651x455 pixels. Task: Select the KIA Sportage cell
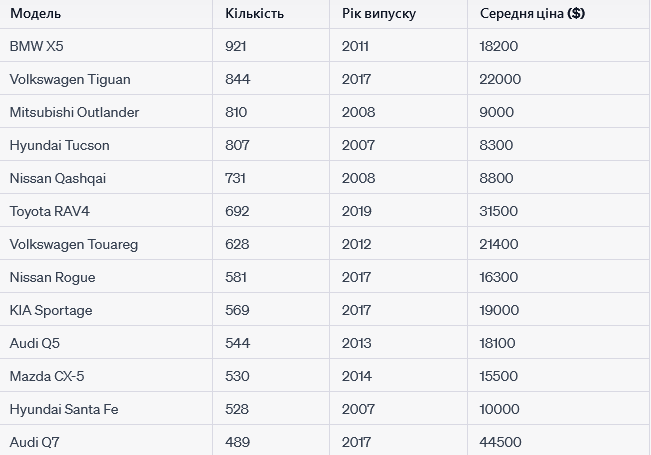(51, 310)
